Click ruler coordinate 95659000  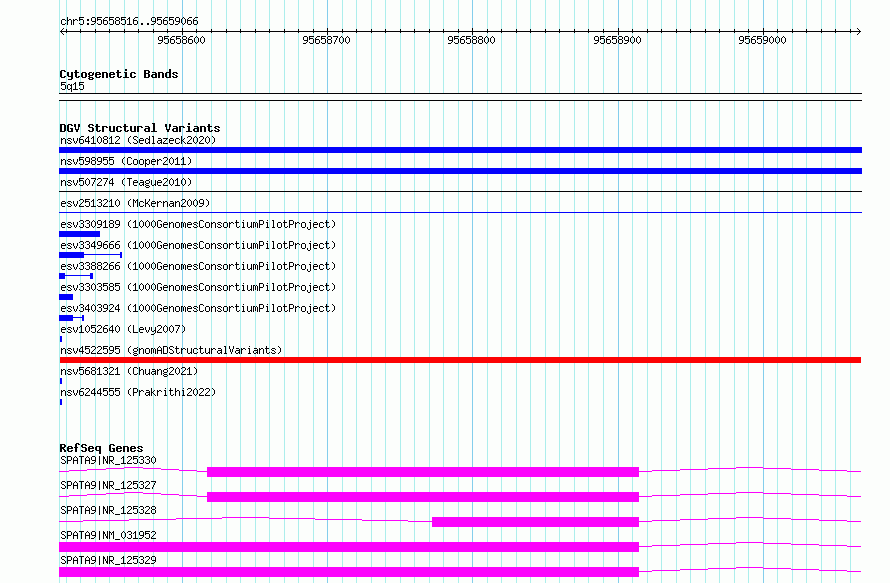pyautogui.click(x=762, y=40)
